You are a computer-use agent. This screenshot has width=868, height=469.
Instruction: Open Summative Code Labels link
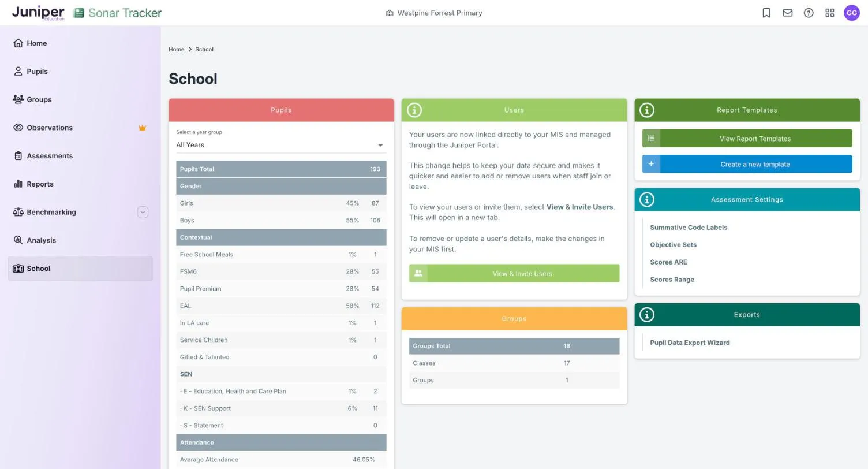[689, 228]
